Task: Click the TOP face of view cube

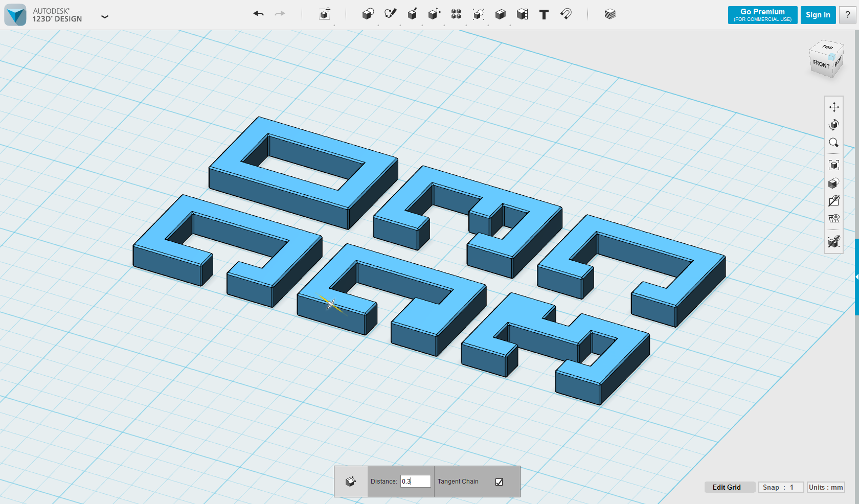Action: pos(827,47)
